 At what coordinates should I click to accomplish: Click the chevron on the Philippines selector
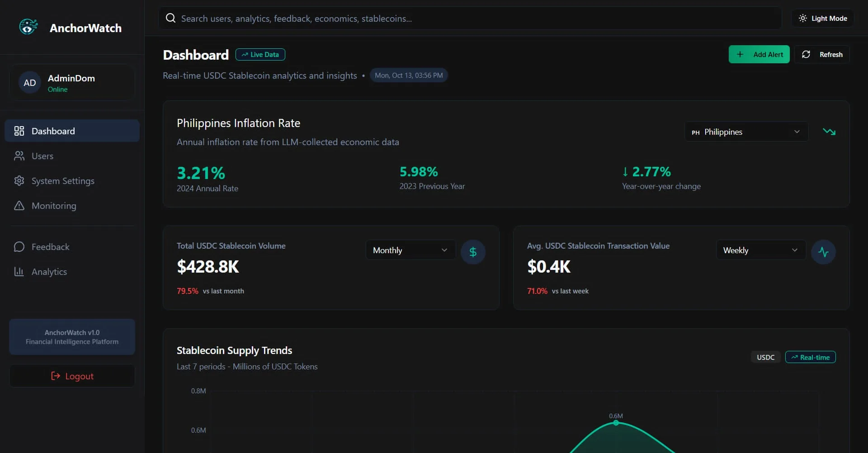797,132
